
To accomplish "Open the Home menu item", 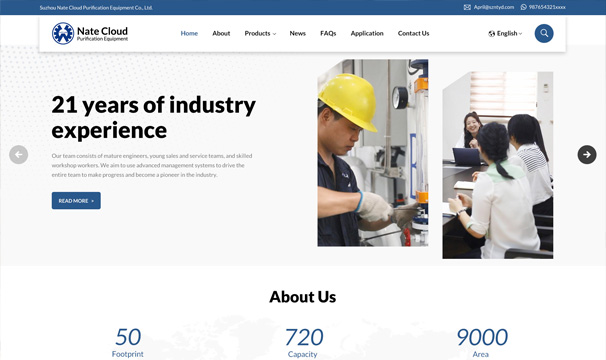I will click(189, 34).
